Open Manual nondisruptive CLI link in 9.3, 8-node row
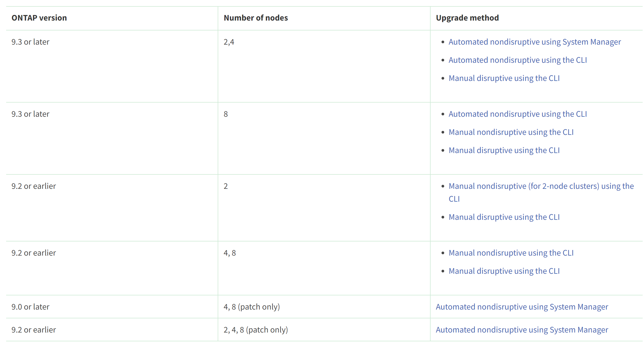The width and height of the screenshot is (644, 344). tap(511, 132)
